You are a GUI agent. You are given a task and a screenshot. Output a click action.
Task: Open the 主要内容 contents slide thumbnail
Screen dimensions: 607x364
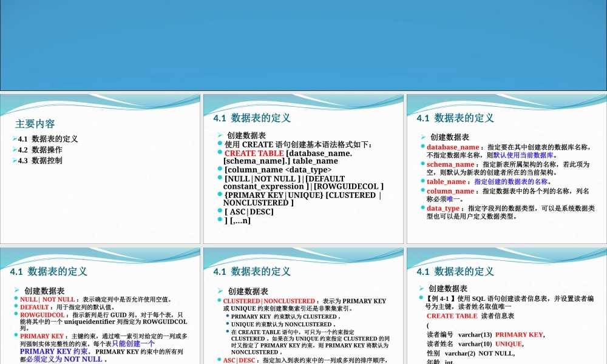point(100,169)
